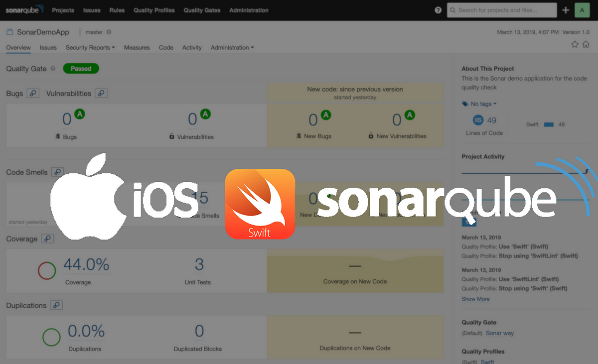This screenshot has width=598, height=364.
Task: Select the Overview project tab
Action: click(x=18, y=48)
